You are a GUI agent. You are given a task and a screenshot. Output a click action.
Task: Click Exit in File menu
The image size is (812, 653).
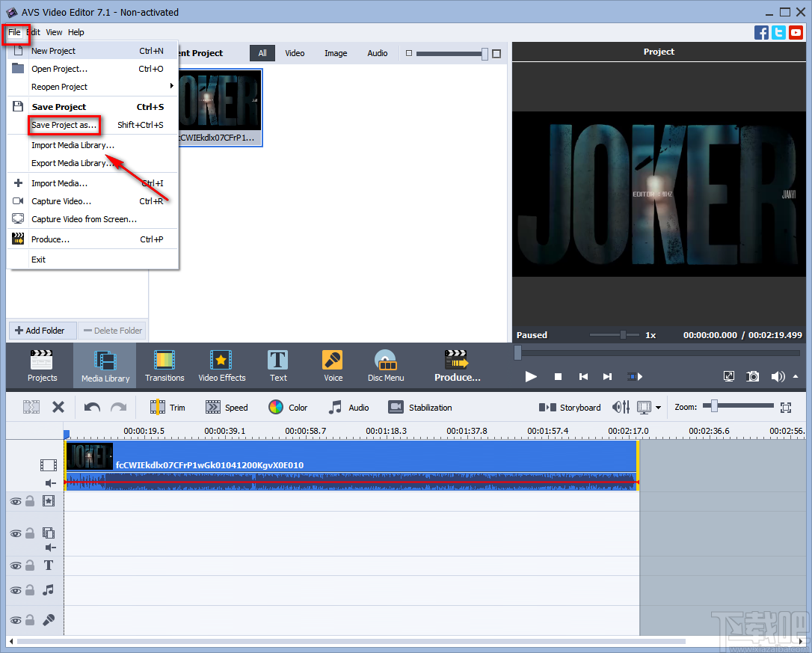(93, 260)
